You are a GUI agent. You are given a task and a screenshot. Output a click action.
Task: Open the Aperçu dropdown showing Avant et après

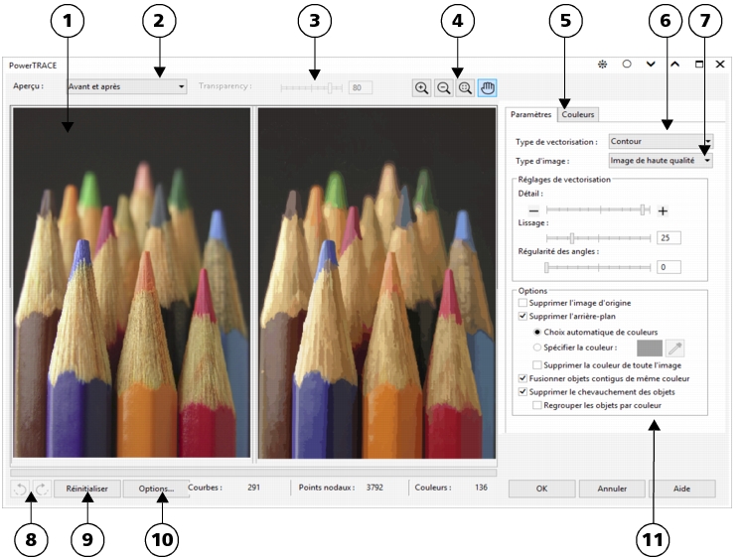coord(126,86)
